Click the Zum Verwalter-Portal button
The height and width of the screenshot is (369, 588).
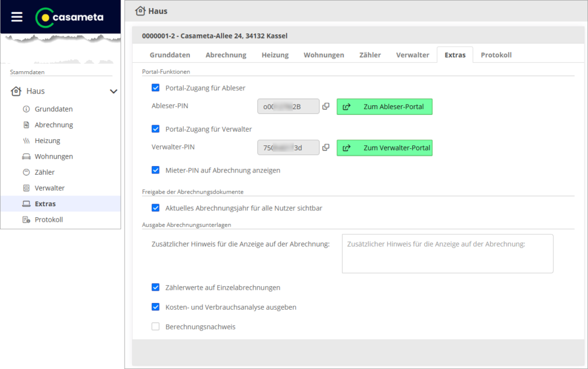click(x=384, y=148)
